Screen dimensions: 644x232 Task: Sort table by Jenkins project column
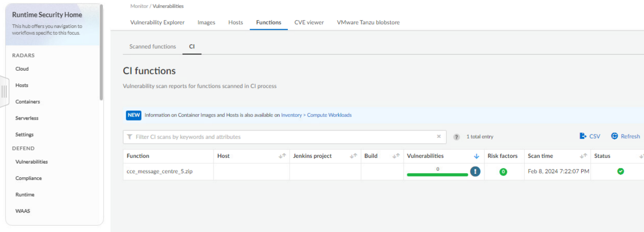353,156
